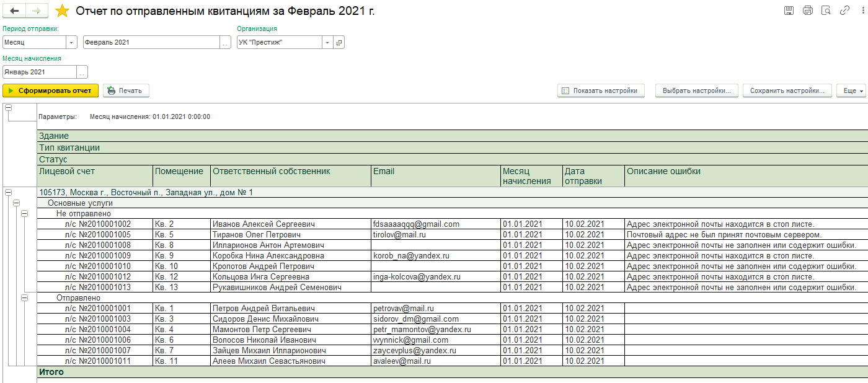Select account л/с №2010001002 cell
Image resolution: width=868 pixels, height=383 pixels.
[x=95, y=224]
